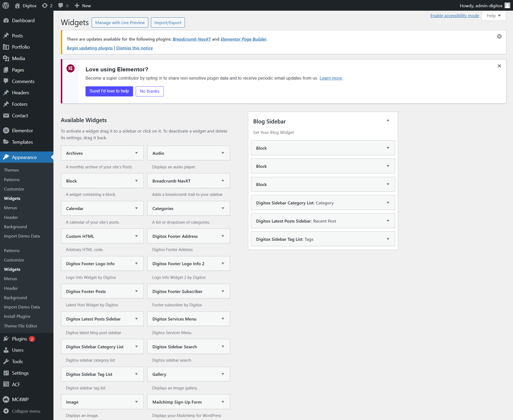Select the first Import Demo Data item
Screen dimensions: 513x420
tap(22, 236)
